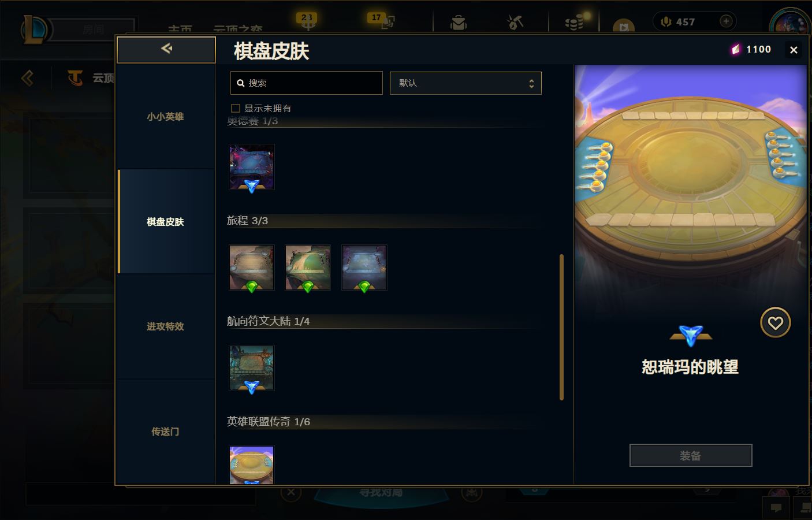Image resolution: width=812 pixels, height=520 pixels.
Task: Open the 默认 sort dropdown
Action: point(465,83)
